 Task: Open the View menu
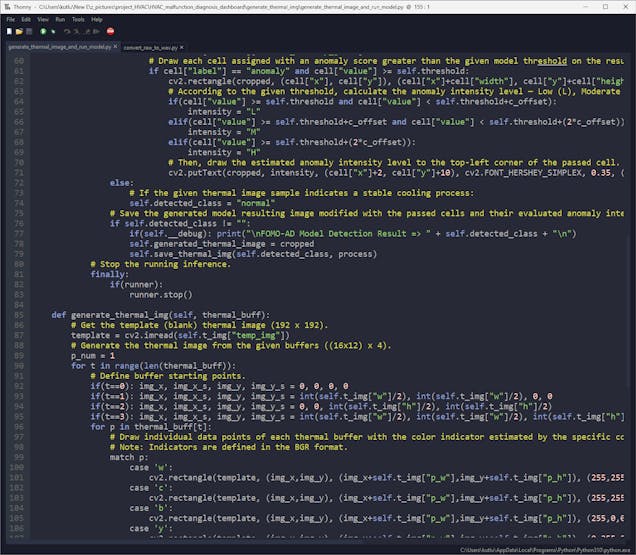[x=43, y=19]
